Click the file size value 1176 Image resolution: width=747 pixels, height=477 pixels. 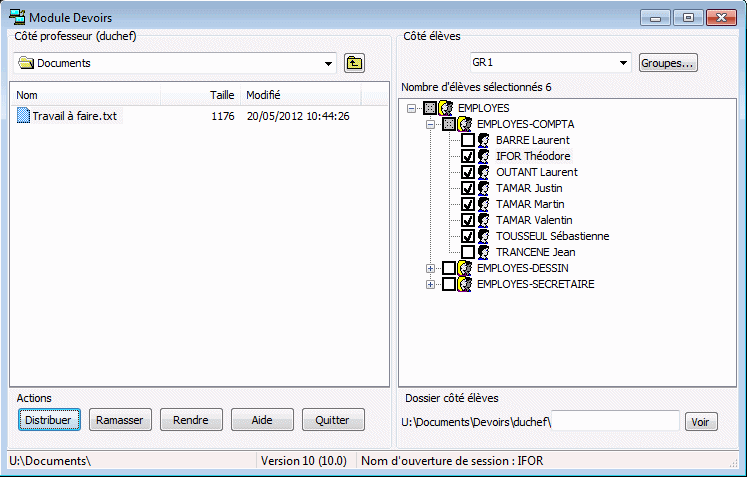coord(222,116)
